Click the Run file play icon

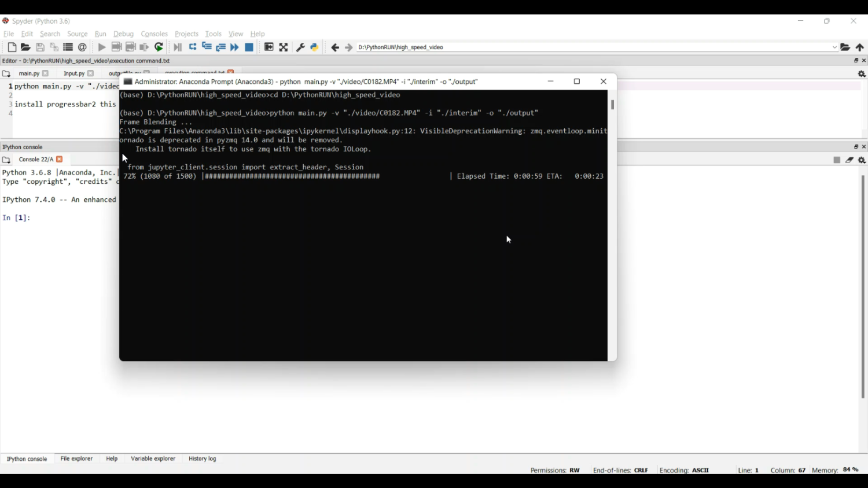coord(102,47)
